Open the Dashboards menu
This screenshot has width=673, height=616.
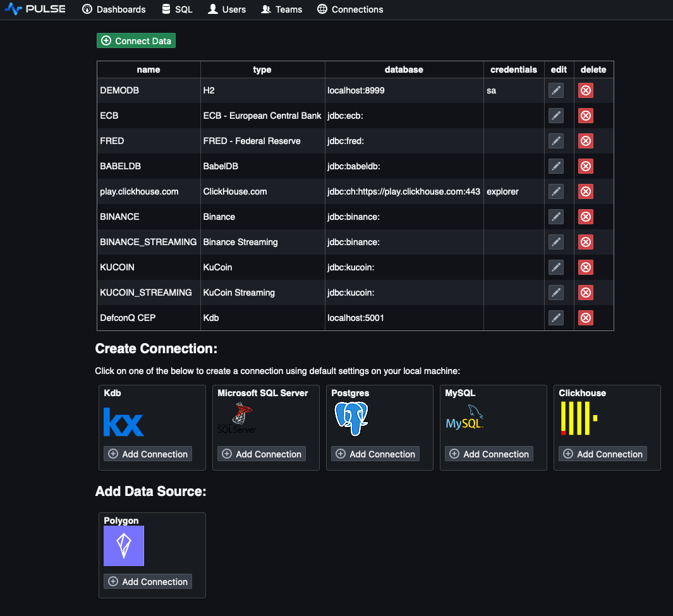coord(114,9)
